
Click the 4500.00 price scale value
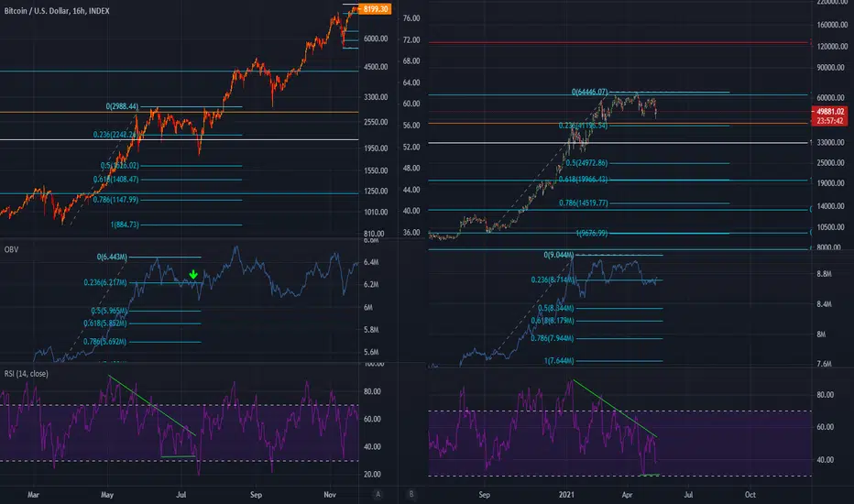376,67
